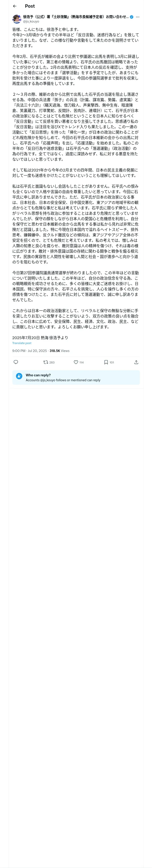Click the 101 bookmark count
This screenshot has width=152, height=868.
pos(111,363)
